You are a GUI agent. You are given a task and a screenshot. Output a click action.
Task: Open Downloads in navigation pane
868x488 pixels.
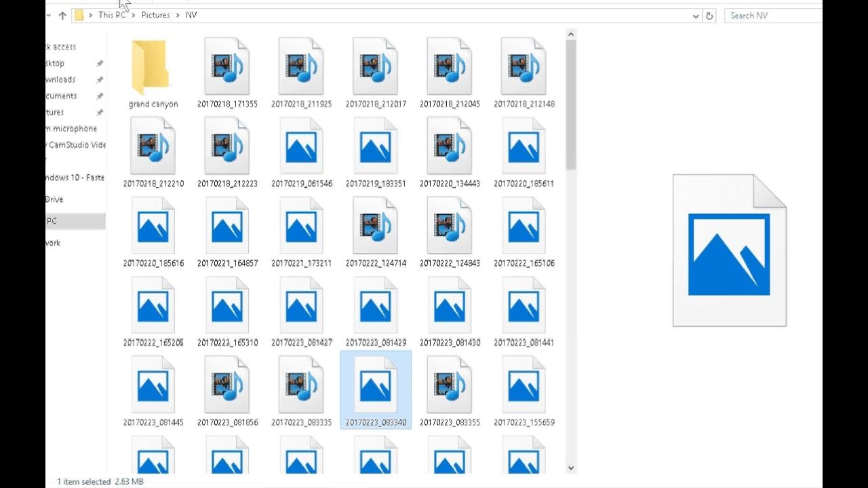tap(61, 79)
